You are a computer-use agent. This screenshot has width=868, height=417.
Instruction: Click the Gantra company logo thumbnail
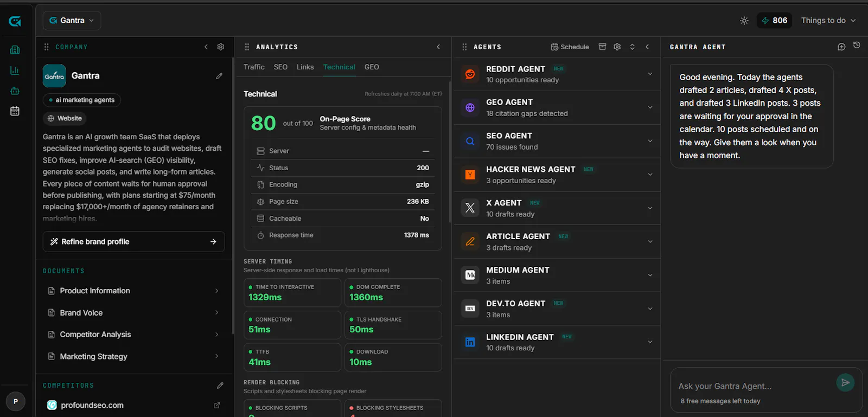point(54,76)
